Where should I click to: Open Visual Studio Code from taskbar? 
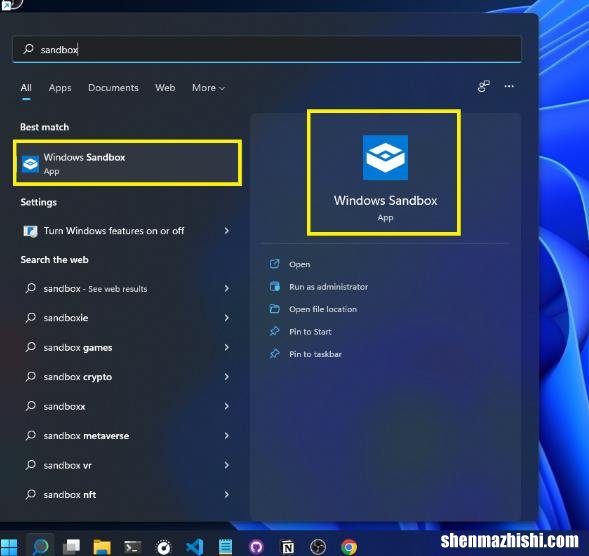point(195,547)
